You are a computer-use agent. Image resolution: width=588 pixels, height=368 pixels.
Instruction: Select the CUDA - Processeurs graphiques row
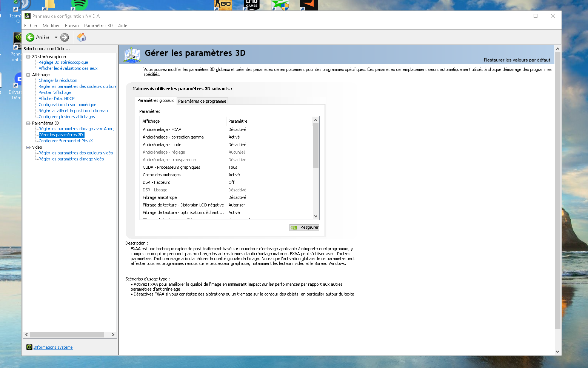pos(226,167)
